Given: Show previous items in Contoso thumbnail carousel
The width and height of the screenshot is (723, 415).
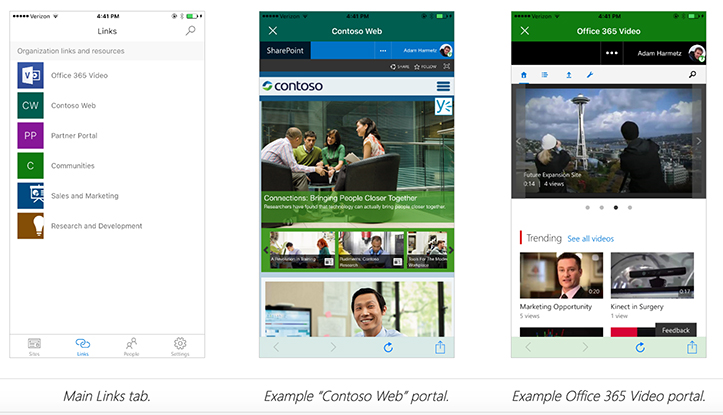Looking at the screenshot, I should point(266,250).
